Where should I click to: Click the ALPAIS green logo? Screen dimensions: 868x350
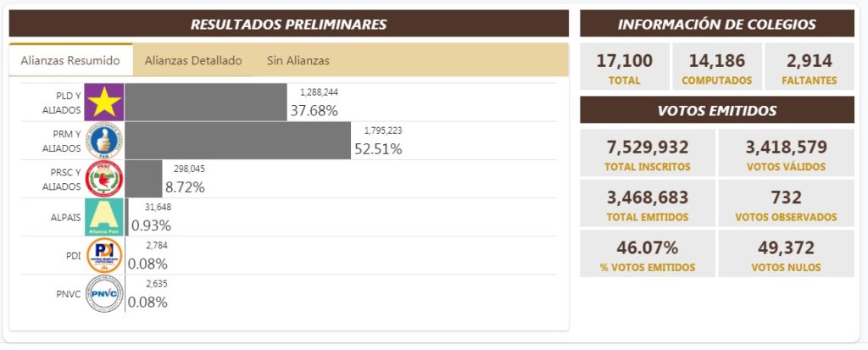(x=104, y=217)
